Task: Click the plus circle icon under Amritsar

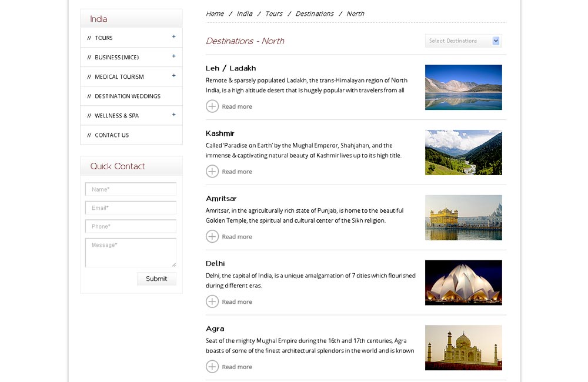Action: pos(212,237)
